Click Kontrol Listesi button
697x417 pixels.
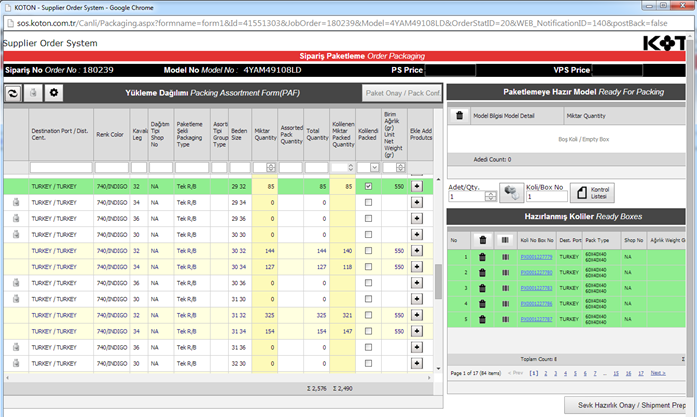(593, 192)
